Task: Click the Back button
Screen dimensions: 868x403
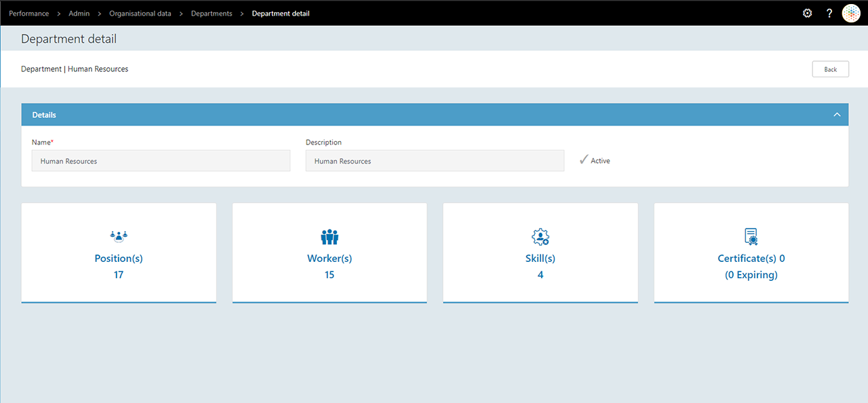Action: 831,69
